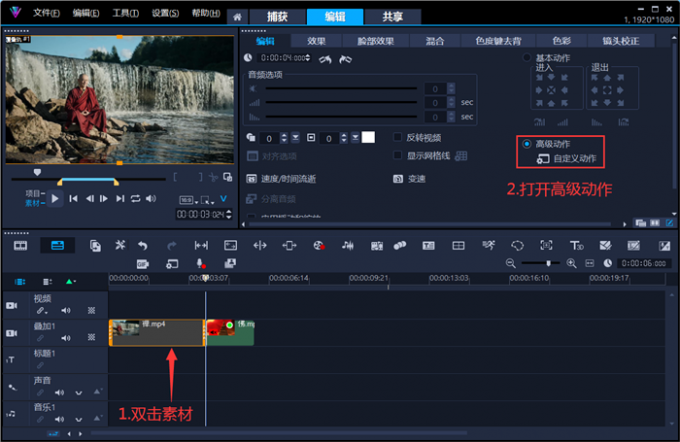Open the subtitle editor icon
The height and width of the screenshot is (442, 680).
[428, 246]
